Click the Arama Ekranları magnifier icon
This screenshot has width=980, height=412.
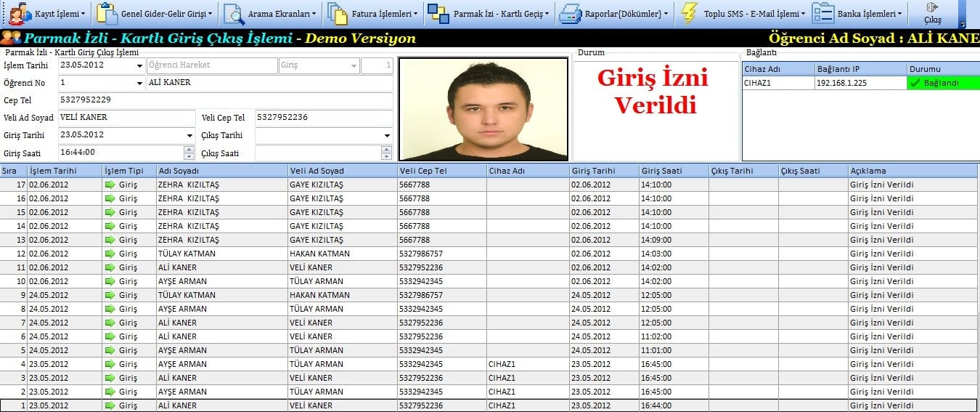point(234,14)
